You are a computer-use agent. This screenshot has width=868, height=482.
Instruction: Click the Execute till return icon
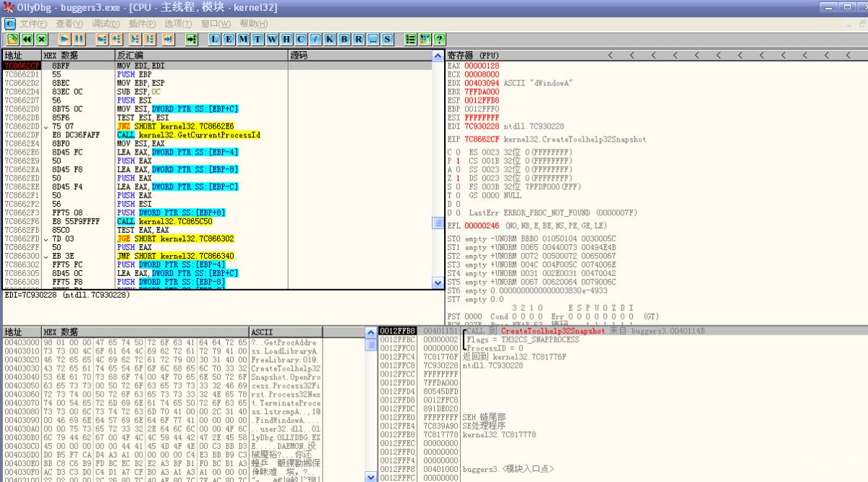(x=168, y=39)
